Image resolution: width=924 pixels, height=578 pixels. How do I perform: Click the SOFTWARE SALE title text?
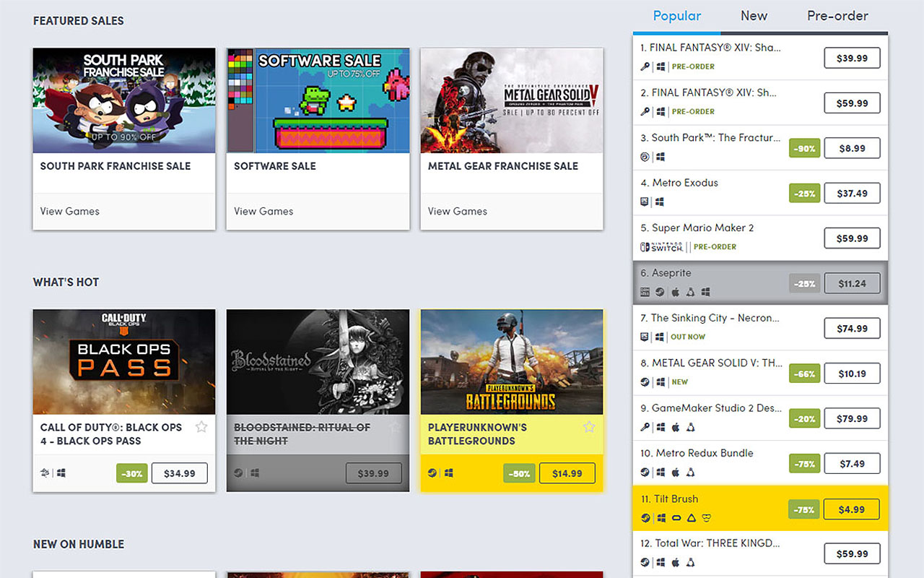pos(275,166)
